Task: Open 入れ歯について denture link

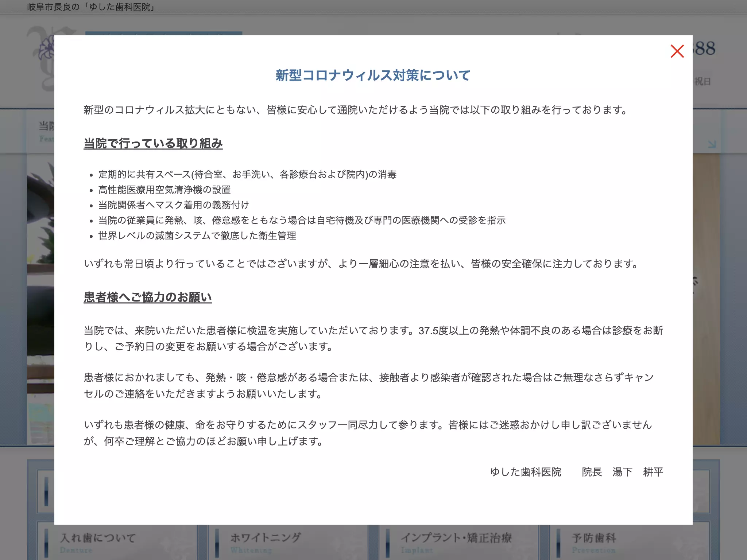Action: point(117,542)
